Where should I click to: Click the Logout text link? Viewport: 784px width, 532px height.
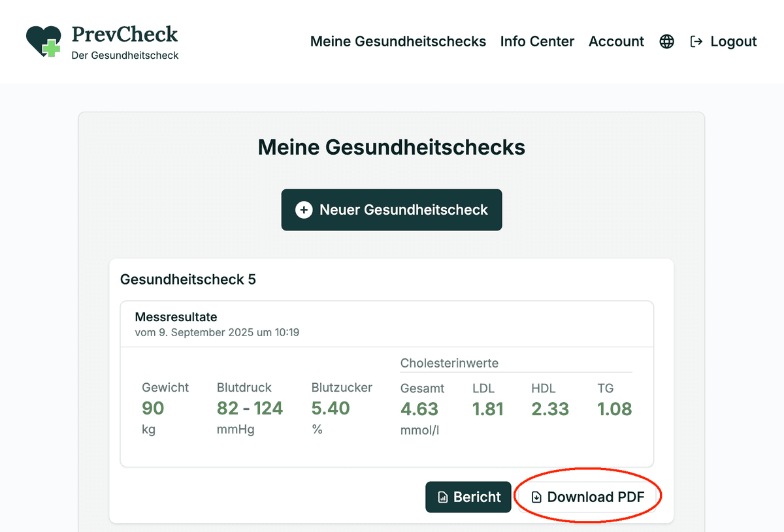tap(734, 42)
